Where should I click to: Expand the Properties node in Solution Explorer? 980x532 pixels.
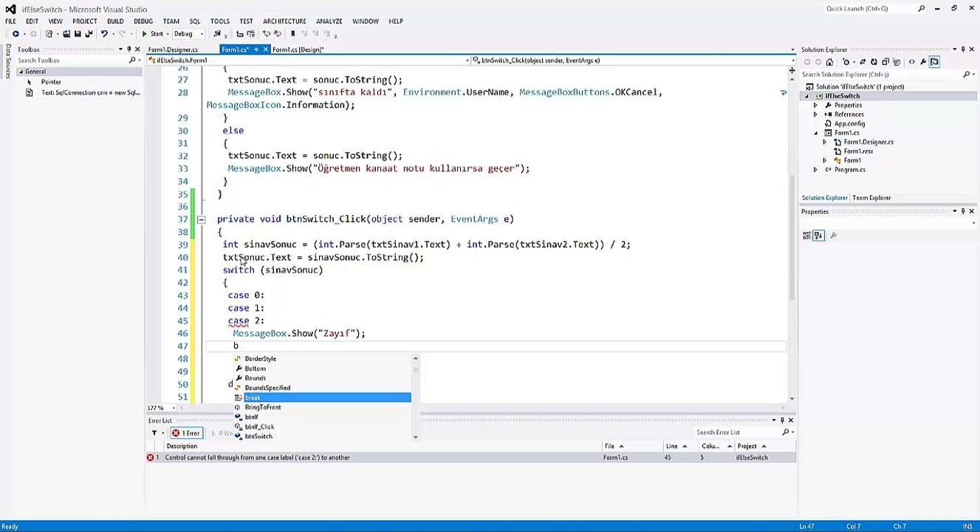coord(815,106)
